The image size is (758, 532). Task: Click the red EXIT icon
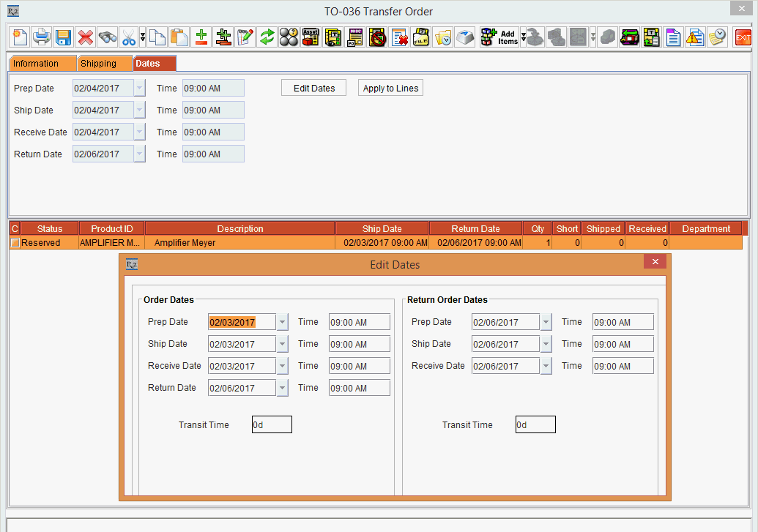743,37
